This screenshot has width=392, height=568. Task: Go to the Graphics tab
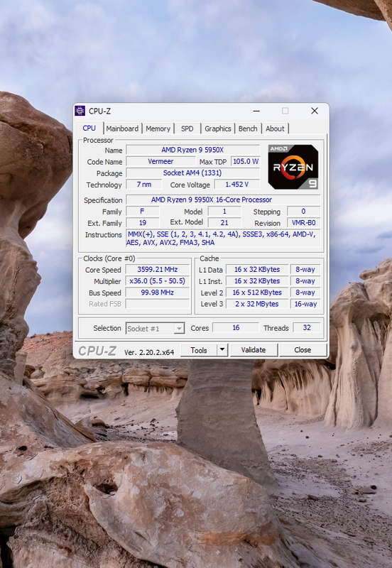(x=218, y=129)
